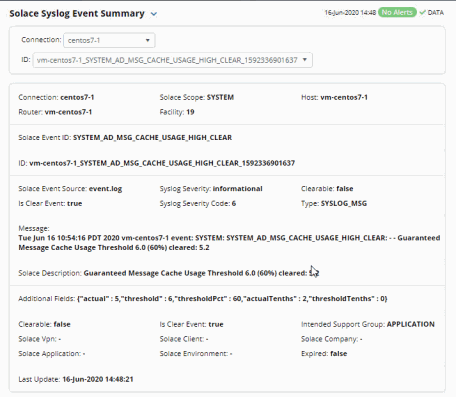Screen dimensions: 456x397
Task: Click the Message text beginning Tue Jun 16
Action: (229, 243)
